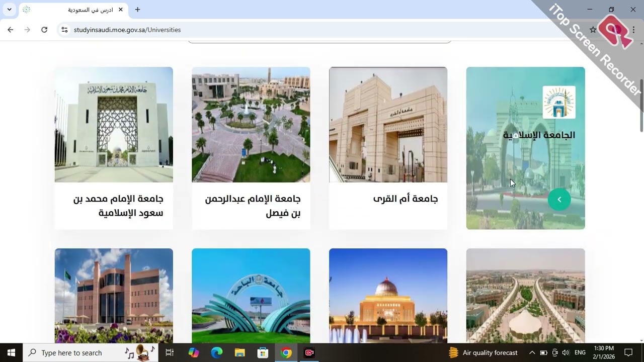The height and width of the screenshot is (362, 644).
Task: Switch input language via ENG indicator
Action: pyautogui.click(x=580, y=352)
